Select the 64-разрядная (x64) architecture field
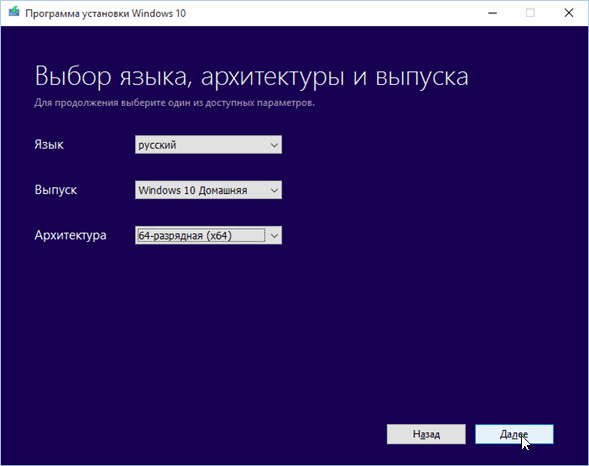The image size is (589, 466). (x=208, y=236)
